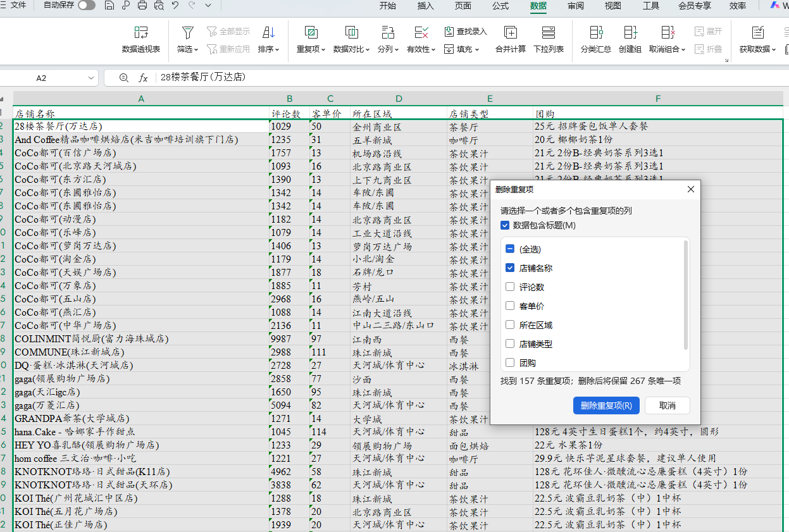Check the 店铺类型 column checkbox
789x532 pixels.
(510, 344)
